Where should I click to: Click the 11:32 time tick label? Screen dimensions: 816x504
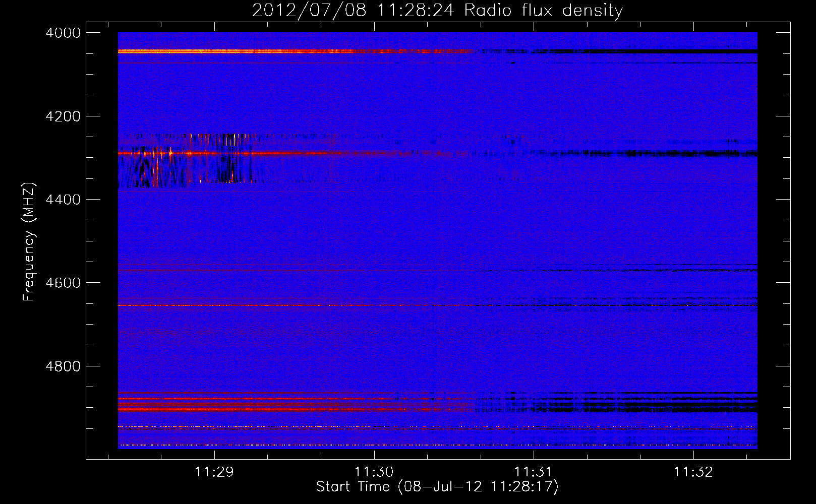pos(693,472)
